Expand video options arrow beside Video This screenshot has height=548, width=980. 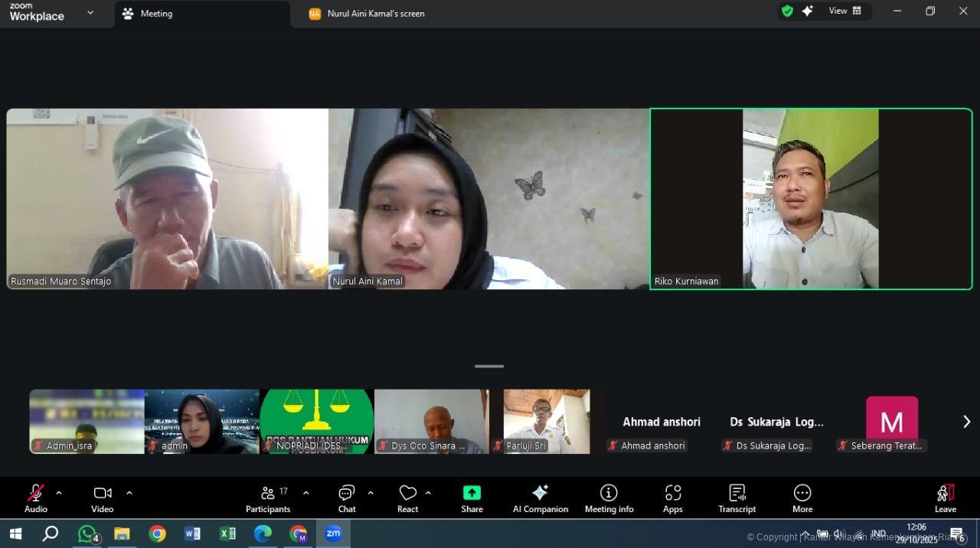(x=129, y=493)
